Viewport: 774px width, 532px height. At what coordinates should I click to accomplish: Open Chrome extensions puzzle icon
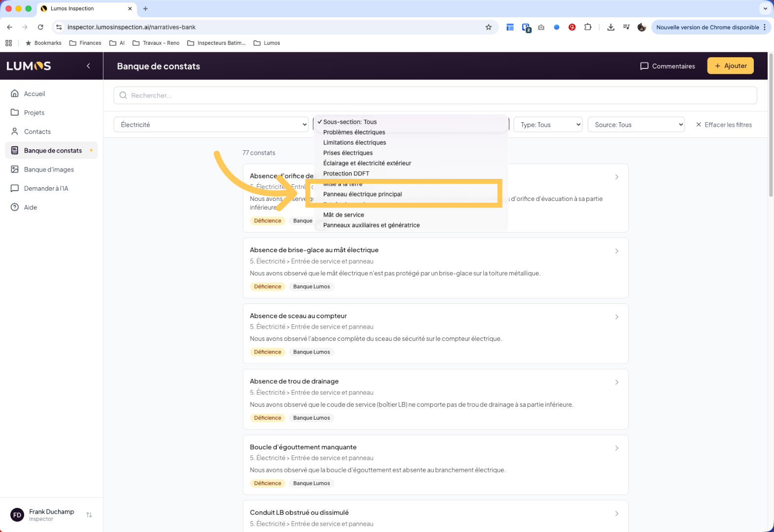[x=588, y=27]
